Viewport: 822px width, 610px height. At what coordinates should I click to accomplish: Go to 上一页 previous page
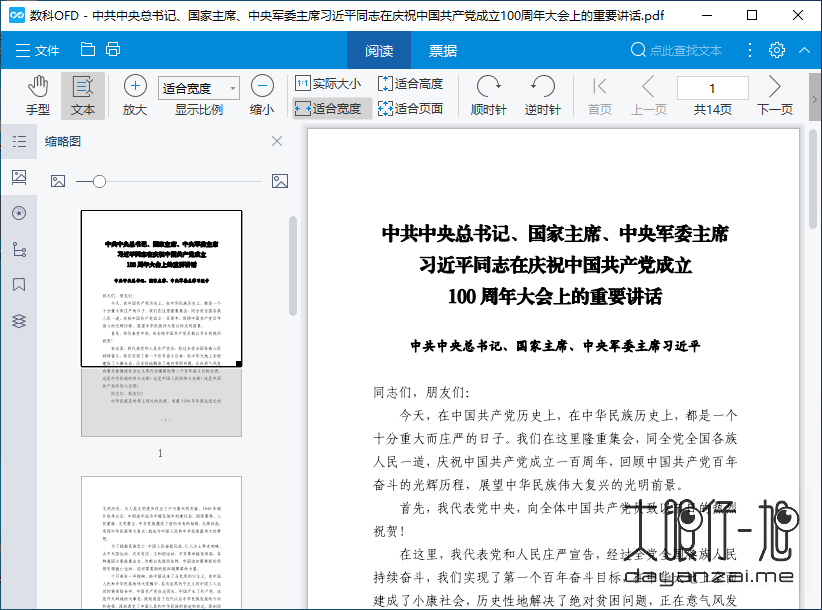click(x=648, y=95)
